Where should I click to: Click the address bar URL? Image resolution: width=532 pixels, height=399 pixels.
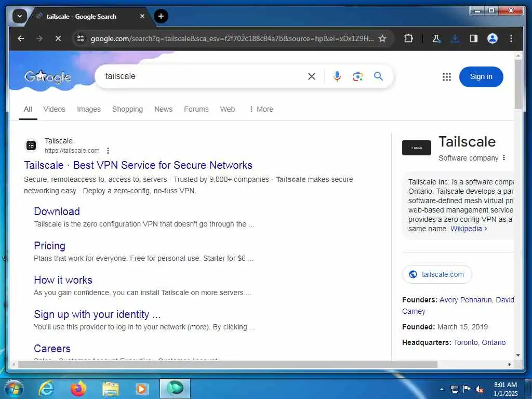(232, 38)
